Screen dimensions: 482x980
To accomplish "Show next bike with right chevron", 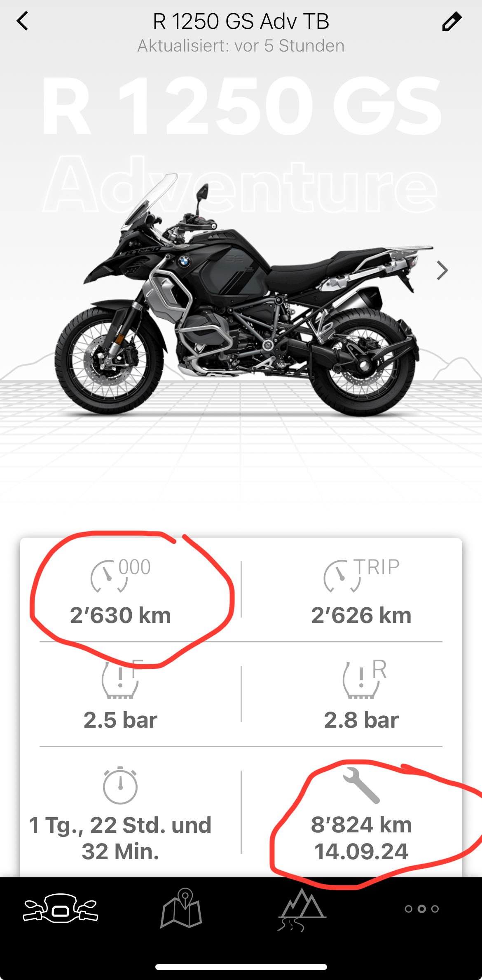I will click(x=442, y=271).
